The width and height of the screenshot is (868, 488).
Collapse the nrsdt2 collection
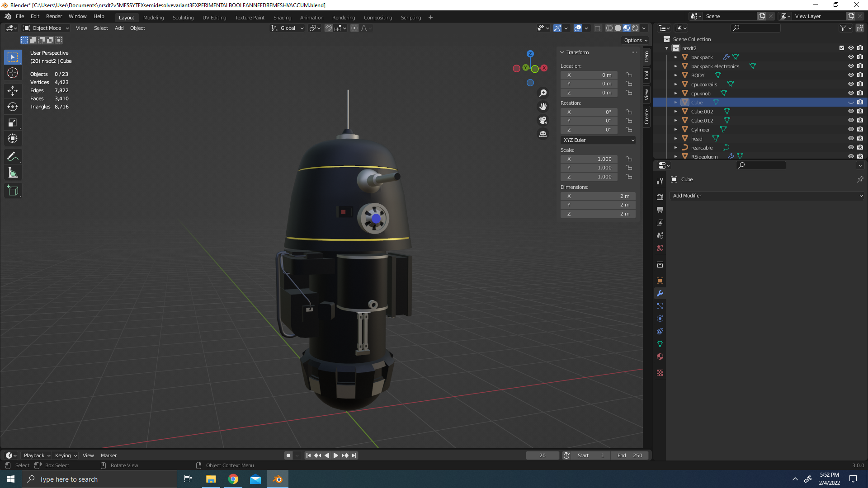pyautogui.click(x=667, y=48)
